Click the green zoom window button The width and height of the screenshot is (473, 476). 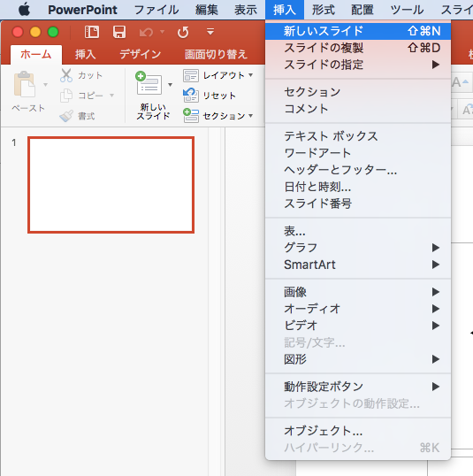(x=53, y=32)
